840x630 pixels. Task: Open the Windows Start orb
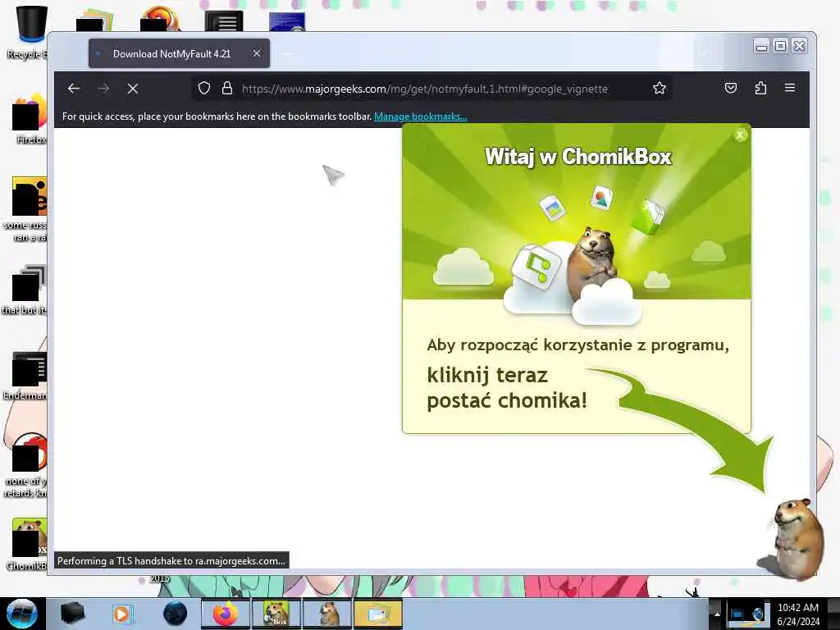click(21, 614)
